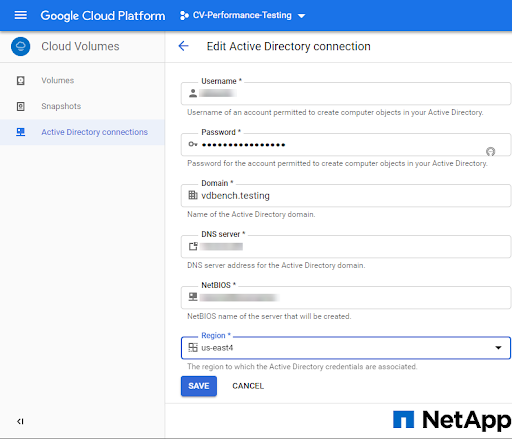Click the person icon in Username field
This screenshot has height=439, width=512.
(193, 93)
